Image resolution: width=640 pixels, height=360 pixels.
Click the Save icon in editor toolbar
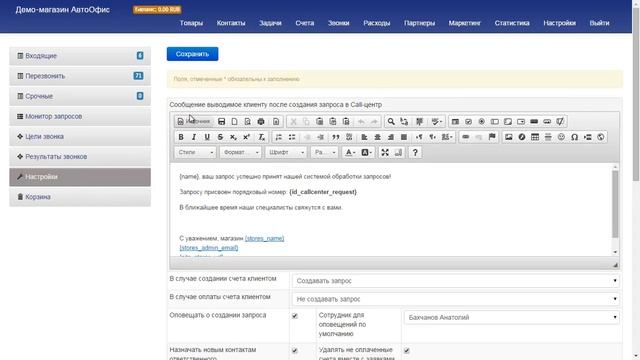point(221,122)
